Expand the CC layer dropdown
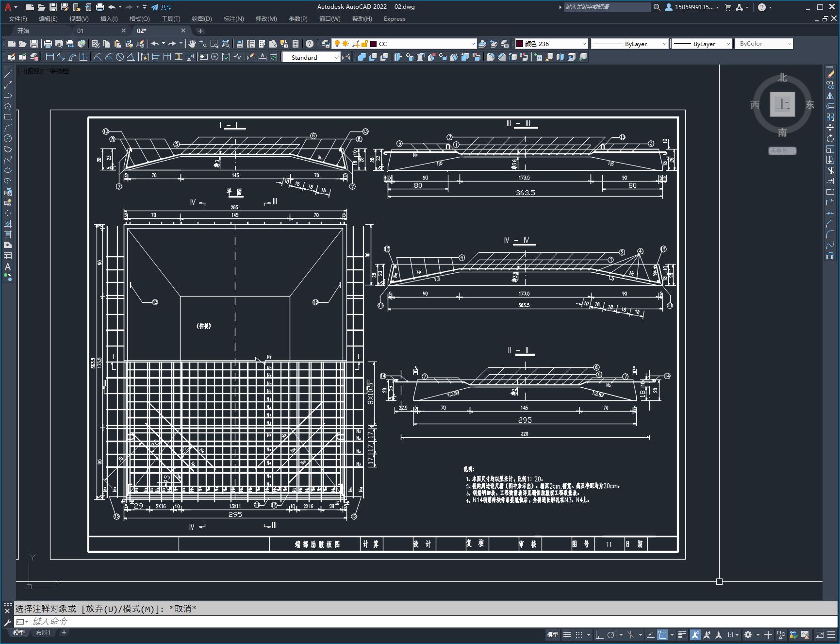This screenshot has height=644, width=840. [473, 44]
